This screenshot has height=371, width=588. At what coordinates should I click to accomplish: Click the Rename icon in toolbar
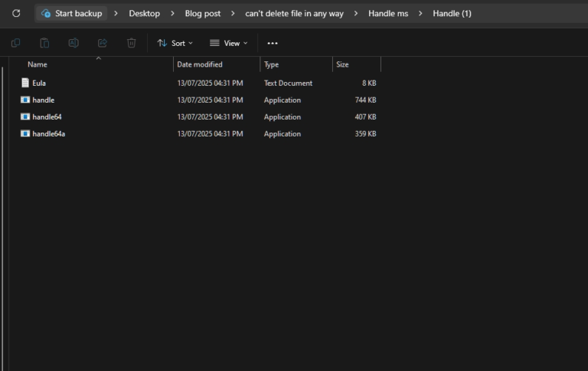(x=73, y=43)
